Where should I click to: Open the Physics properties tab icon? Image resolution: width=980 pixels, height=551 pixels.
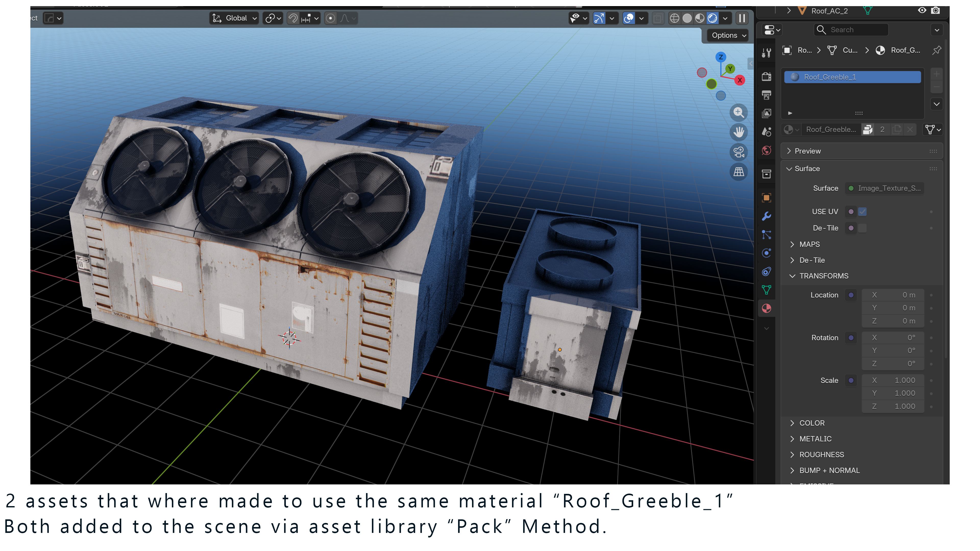click(766, 253)
